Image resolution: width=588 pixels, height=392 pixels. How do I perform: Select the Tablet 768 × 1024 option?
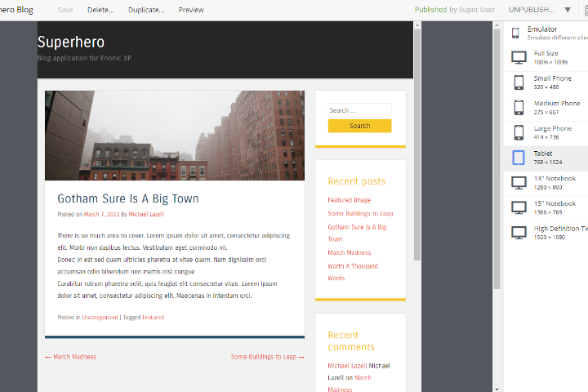546,158
